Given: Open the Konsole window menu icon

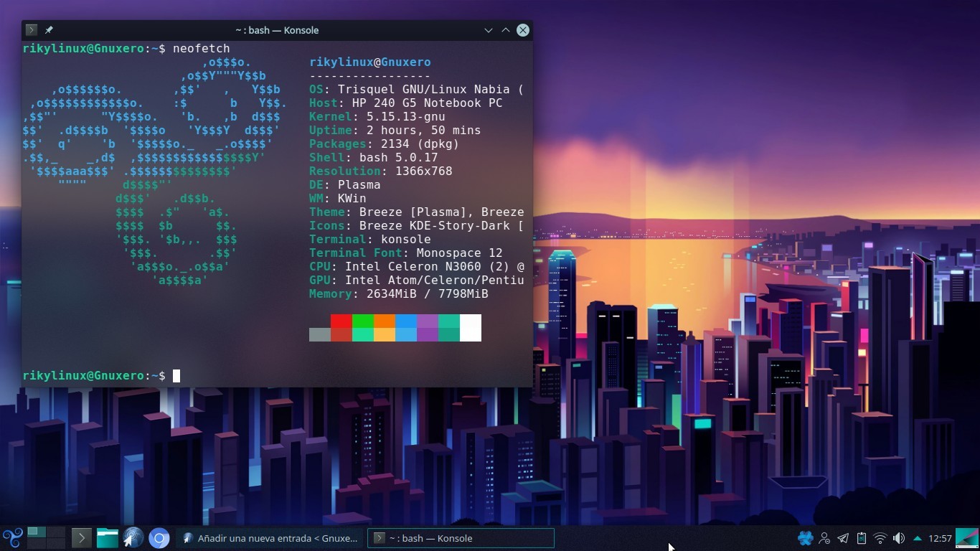Looking at the screenshot, I should (31, 30).
